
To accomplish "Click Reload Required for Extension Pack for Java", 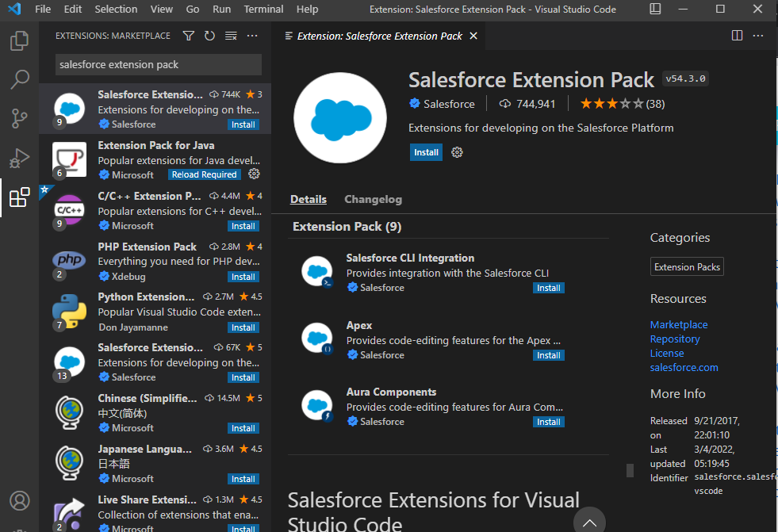I will click(204, 174).
